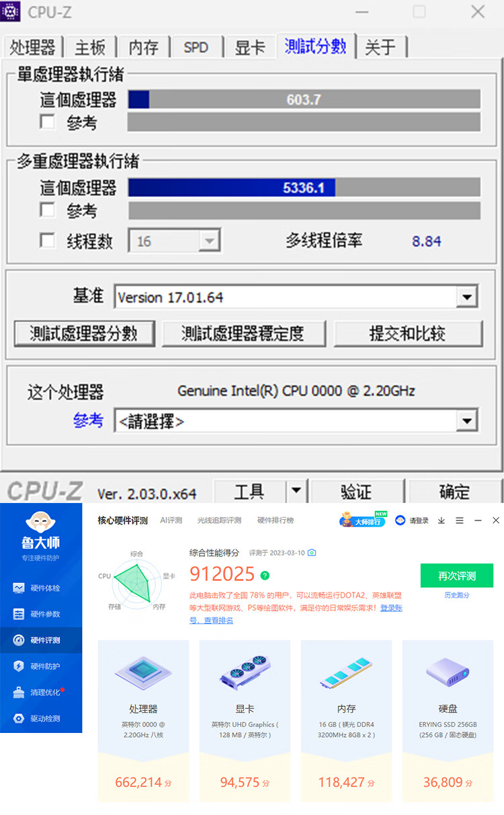The width and height of the screenshot is (504, 815).
Task: Enable the 线程数 checkbox
Action: pos(47,240)
